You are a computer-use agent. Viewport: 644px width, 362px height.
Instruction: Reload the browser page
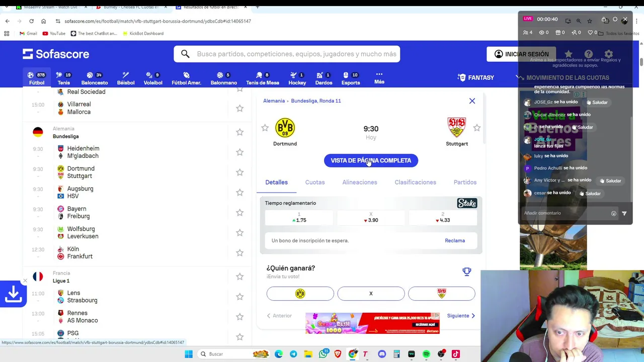pos(31,21)
